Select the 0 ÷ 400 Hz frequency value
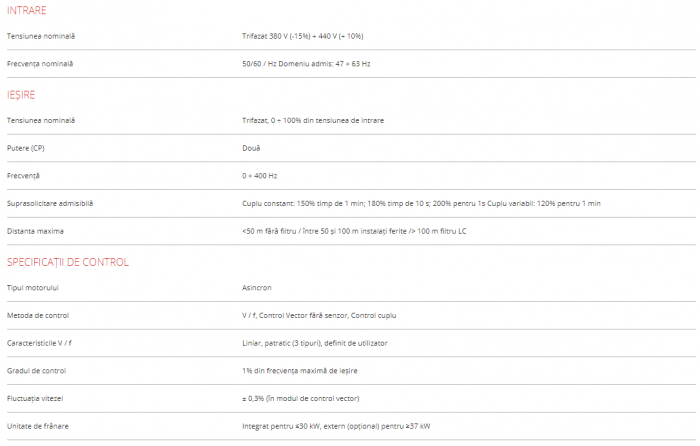Viewport: 700px width, 446px height. pyautogui.click(x=260, y=176)
